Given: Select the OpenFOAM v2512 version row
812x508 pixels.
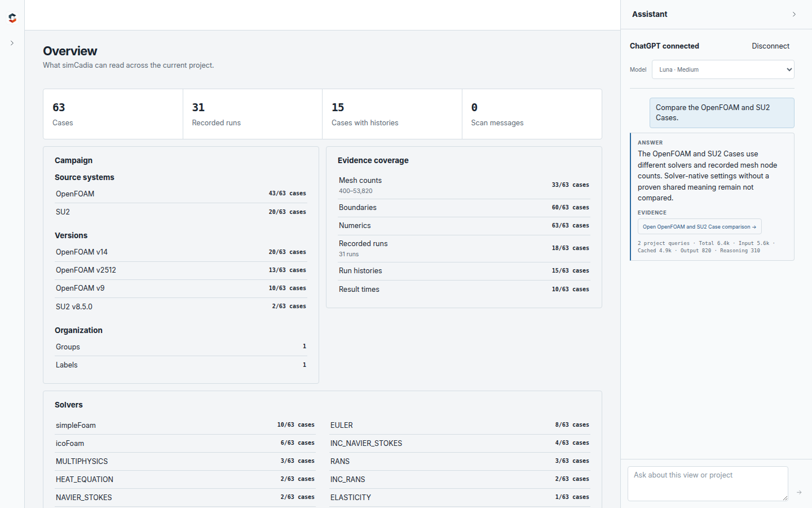Looking at the screenshot, I should coord(181,270).
